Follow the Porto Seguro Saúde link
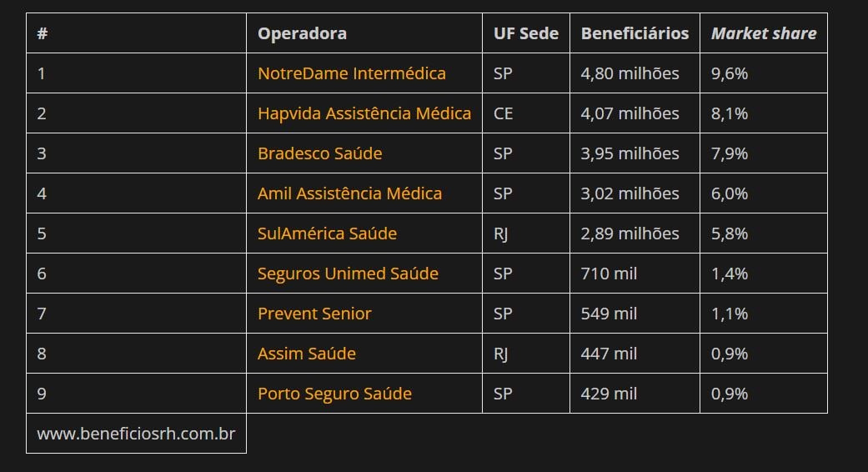Viewport: 868px width, 472px height. (x=335, y=394)
